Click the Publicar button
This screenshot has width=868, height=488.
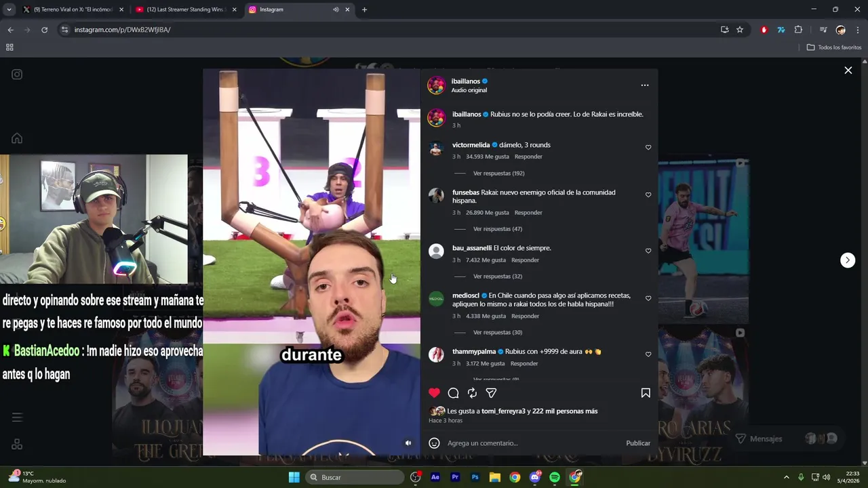click(638, 443)
